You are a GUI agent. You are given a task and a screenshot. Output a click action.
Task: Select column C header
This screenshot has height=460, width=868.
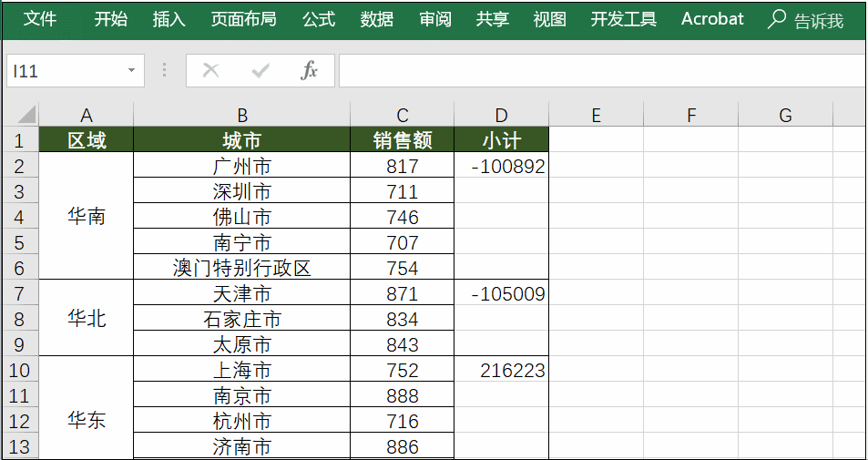click(x=403, y=115)
